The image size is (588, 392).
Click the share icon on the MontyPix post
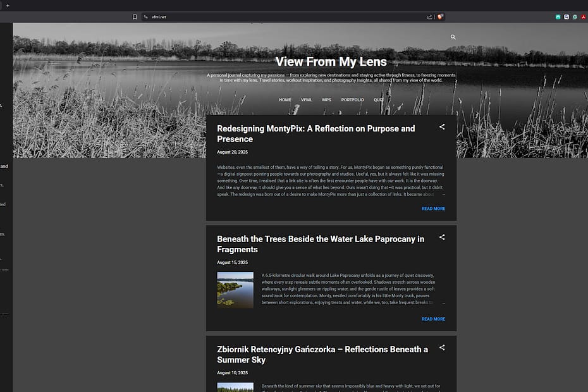click(441, 127)
